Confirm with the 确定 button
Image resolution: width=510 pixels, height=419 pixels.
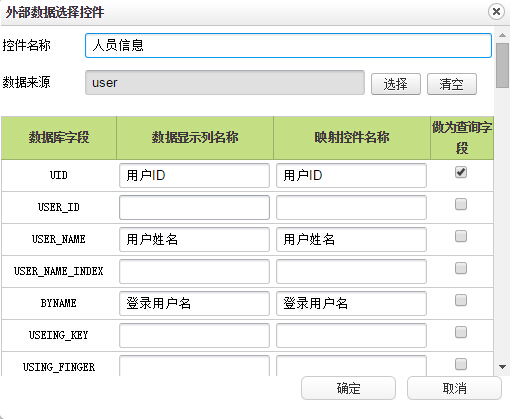tap(348, 388)
